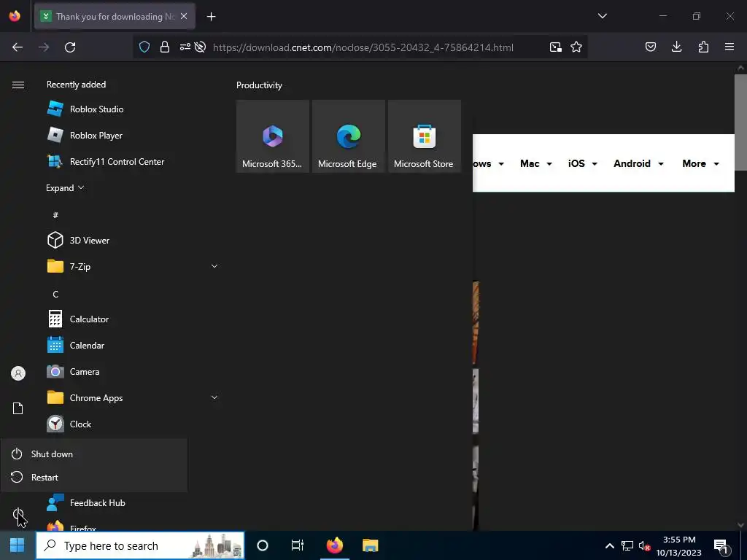Save page to Pocket
The image size is (747, 560).
point(650,47)
